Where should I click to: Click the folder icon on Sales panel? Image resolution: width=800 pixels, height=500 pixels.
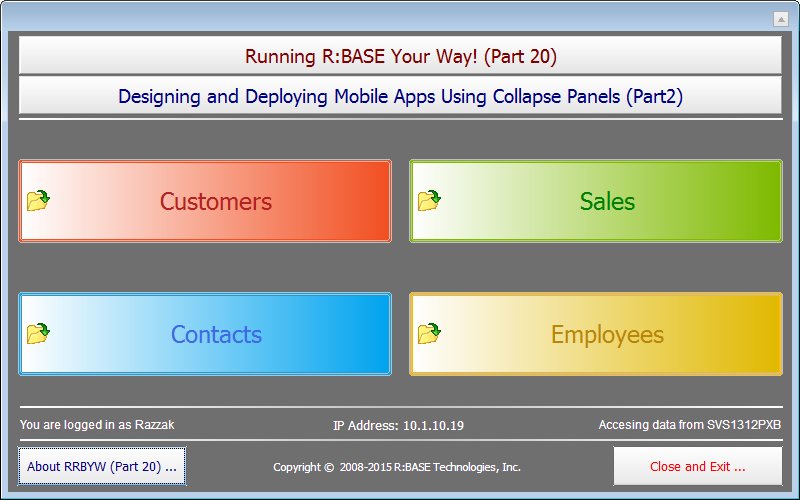click(430, 201)
